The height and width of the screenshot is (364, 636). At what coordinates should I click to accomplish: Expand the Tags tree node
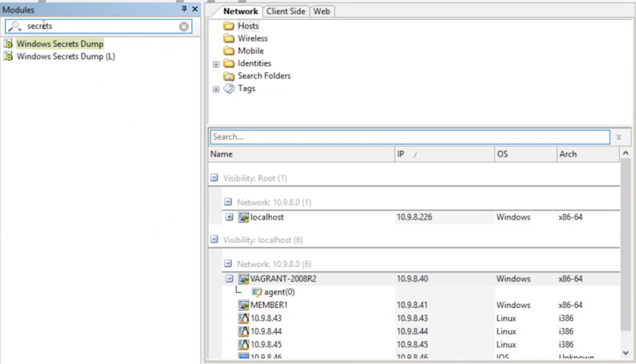216,89
